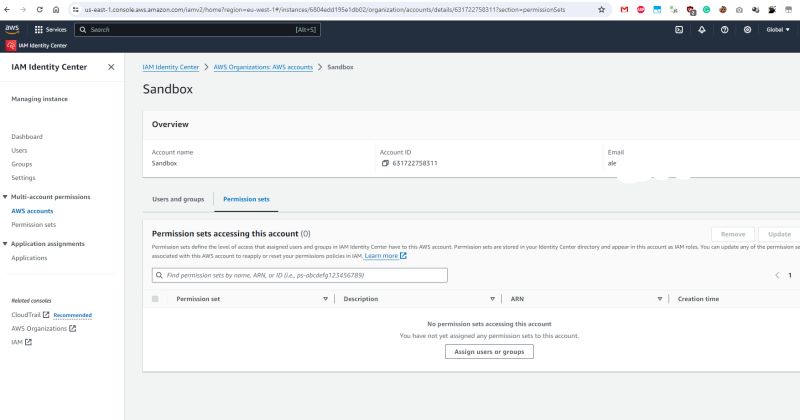This screenshot has width=800, height=420.
Task: Close the IAM Identity Center side panel
Action: click(111, 67)
